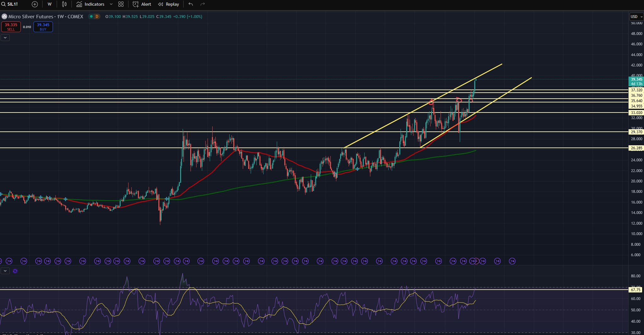This screenshot has height=335, width=644.
Task: Click the green market status dot
Action: click(x=91, y=16)
